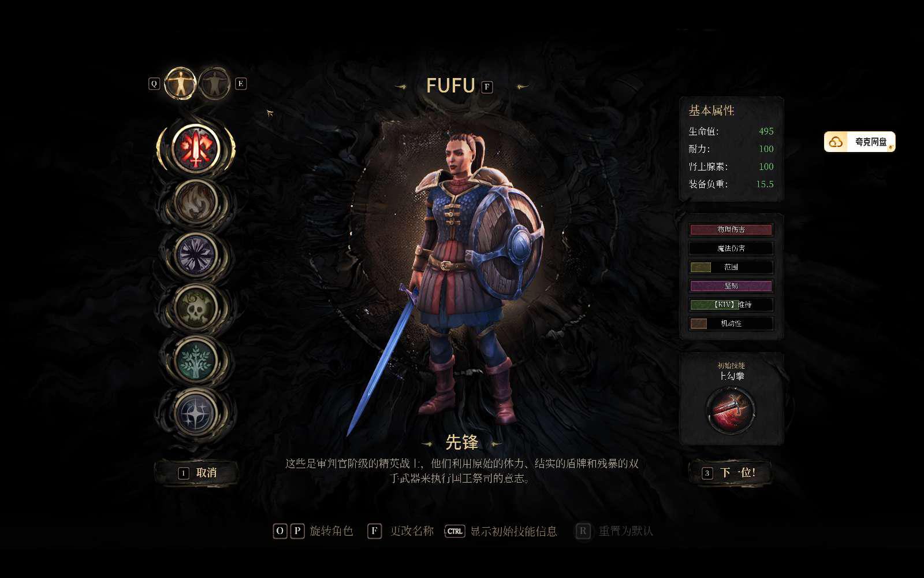The height and width of the screenshot is (578, 924).
Task: Switch to the highlighted female body type
Action: pos(181,83)
